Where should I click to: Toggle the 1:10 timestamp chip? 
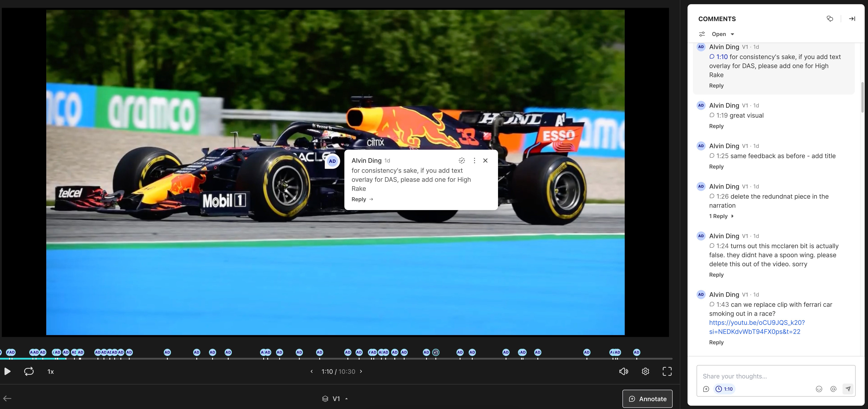724,389
